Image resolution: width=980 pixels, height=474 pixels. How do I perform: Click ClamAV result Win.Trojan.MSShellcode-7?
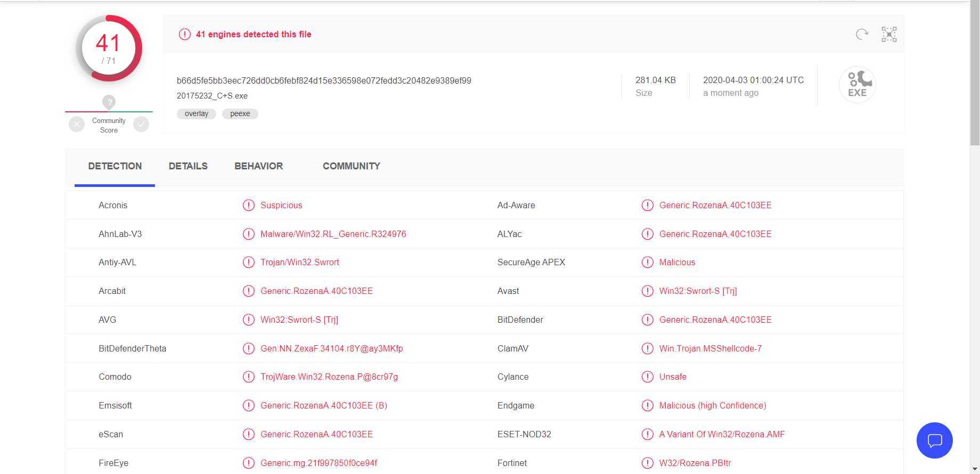[710, 348]
